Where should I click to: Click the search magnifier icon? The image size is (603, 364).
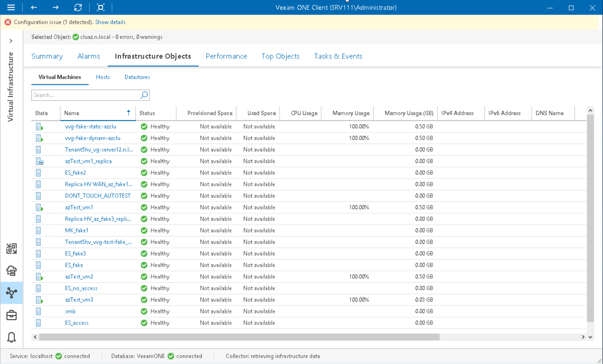[x=144, y=95]
